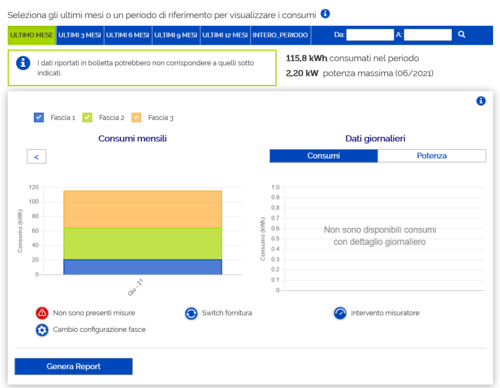500x388 pixels.
Task: Click the 'Giu - 21' axis label
Action: 136,287
